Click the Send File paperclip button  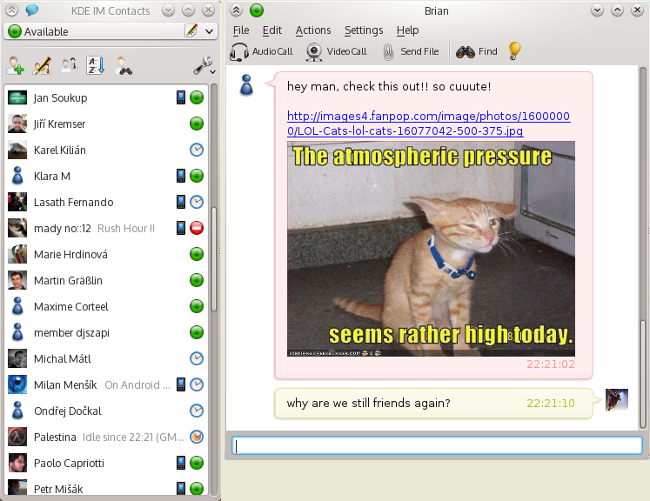409,51
